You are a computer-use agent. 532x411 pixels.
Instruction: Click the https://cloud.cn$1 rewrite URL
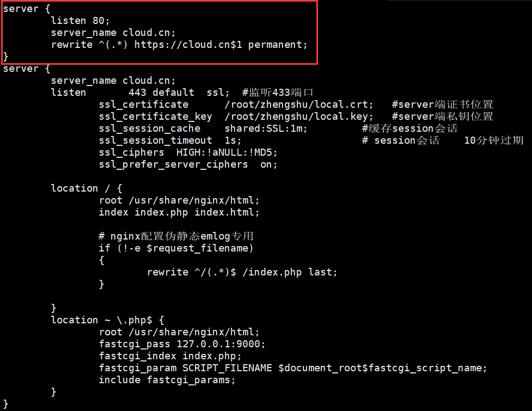click(x=188, y=45)
